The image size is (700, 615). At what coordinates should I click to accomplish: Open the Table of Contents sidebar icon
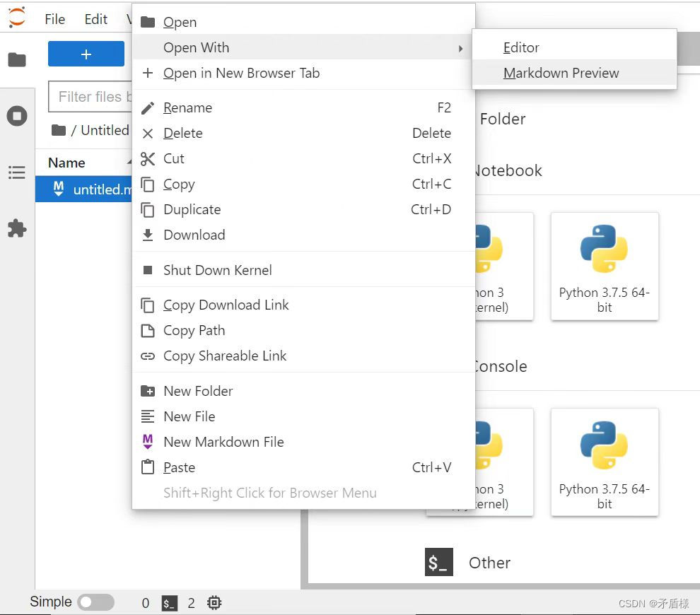(17, 172)
